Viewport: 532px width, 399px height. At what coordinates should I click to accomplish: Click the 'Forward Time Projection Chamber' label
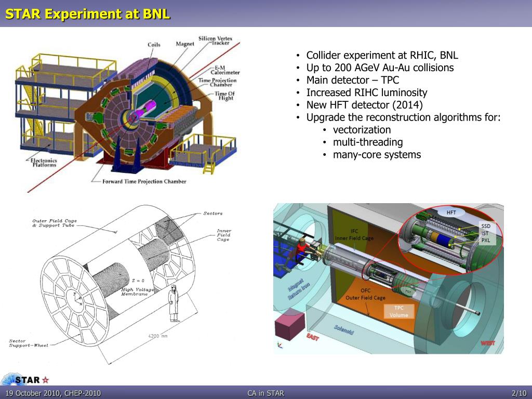[x=144, y=181]
